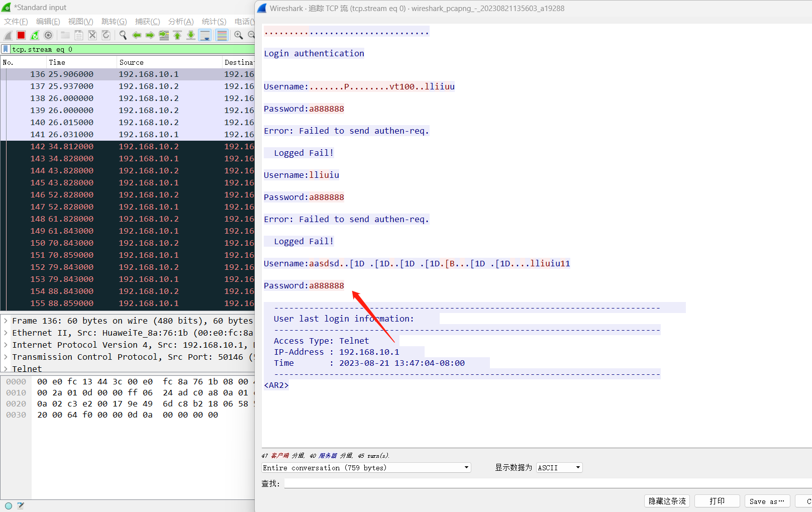This screenshot has width=812, height=512.
Task: Open capture options gear icon
Action: [x=48, y=35]
